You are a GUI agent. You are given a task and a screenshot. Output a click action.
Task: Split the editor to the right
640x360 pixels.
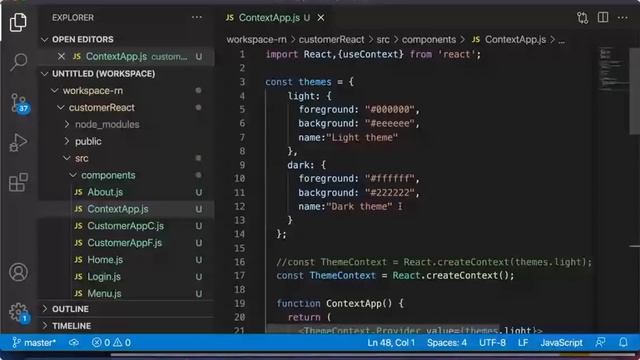(x=603, y=18)
